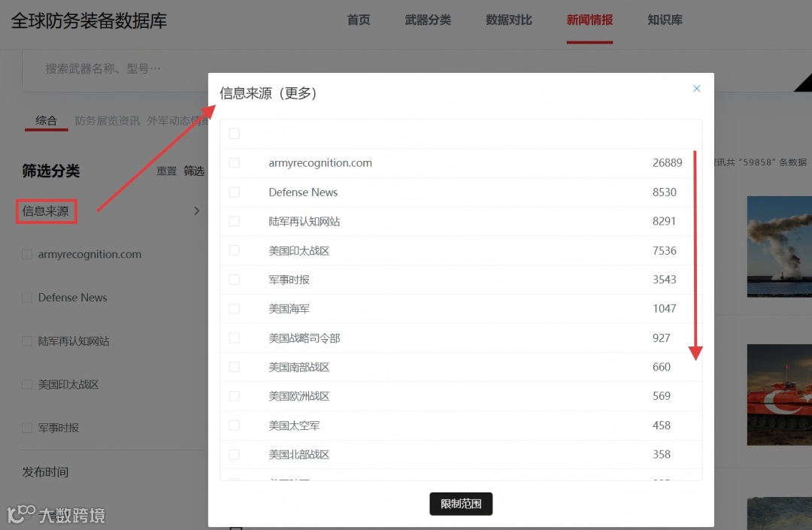
Task: Click the count 8530 in Defense News row
Action: point(665,192)
